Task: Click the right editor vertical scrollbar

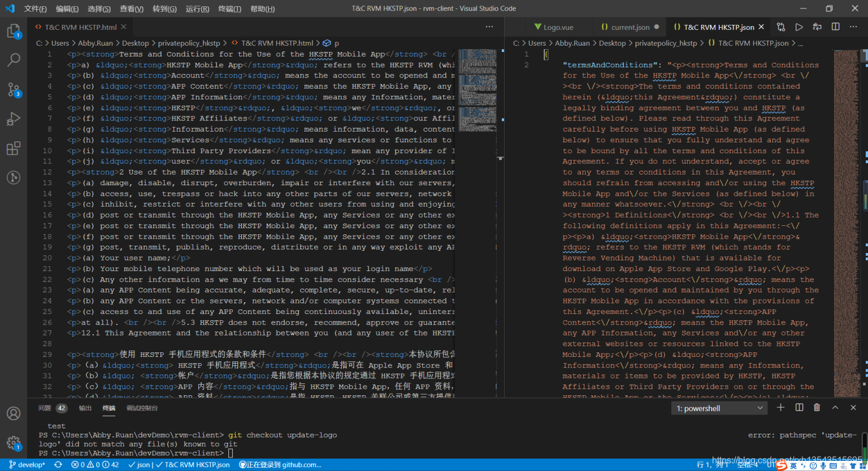Action: click(x=864, y=223)
